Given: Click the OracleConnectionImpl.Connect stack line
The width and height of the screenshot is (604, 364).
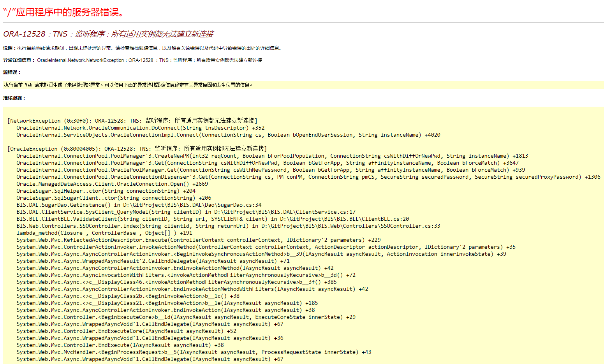Looking at the screenshot, I should pyautogui.click(x=228, y=135).
